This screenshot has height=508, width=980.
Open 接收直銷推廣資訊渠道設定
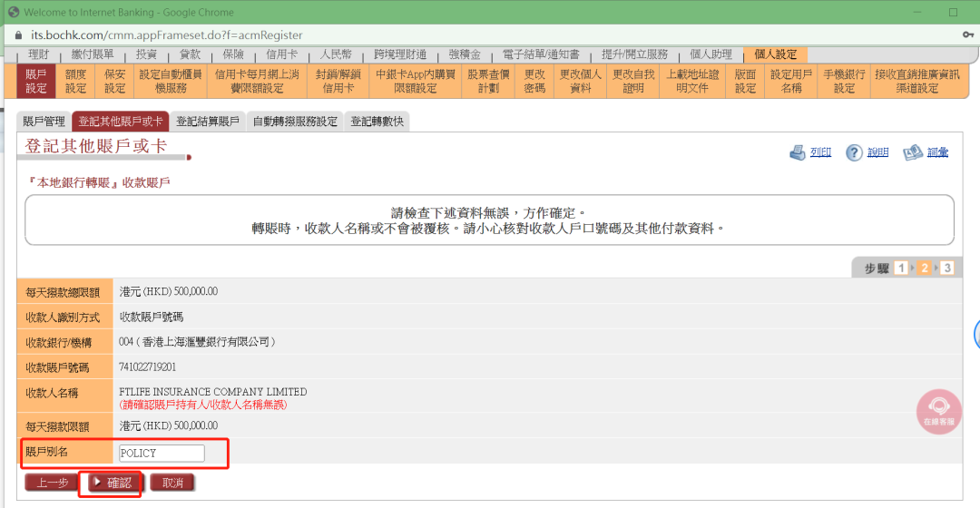pyautogui.click(x=916, y=82)
